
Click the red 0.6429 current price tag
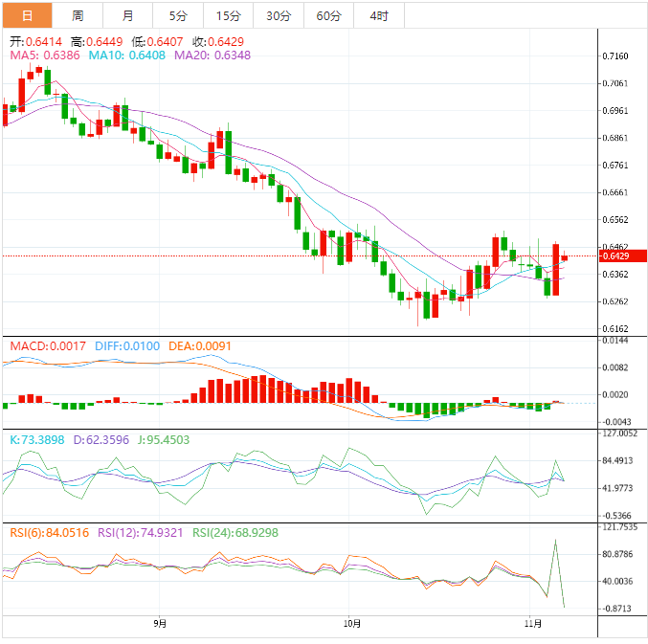622,255
